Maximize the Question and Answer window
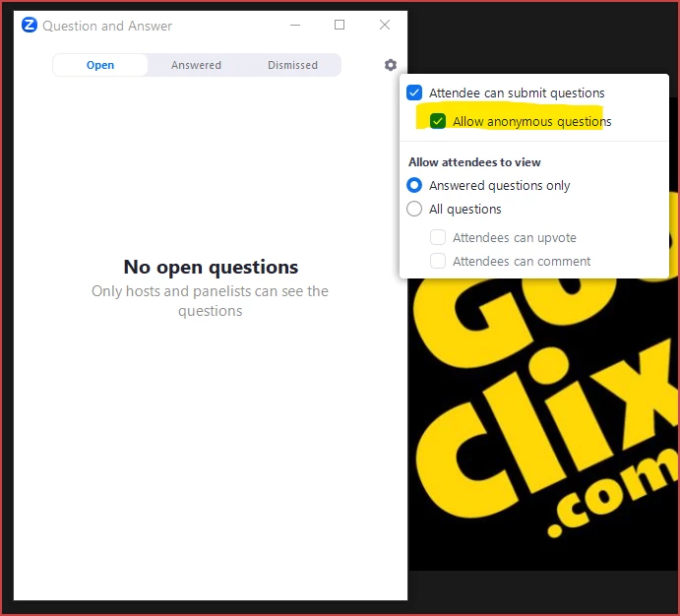This screenshot has height=616, width=680. [340, 26]
